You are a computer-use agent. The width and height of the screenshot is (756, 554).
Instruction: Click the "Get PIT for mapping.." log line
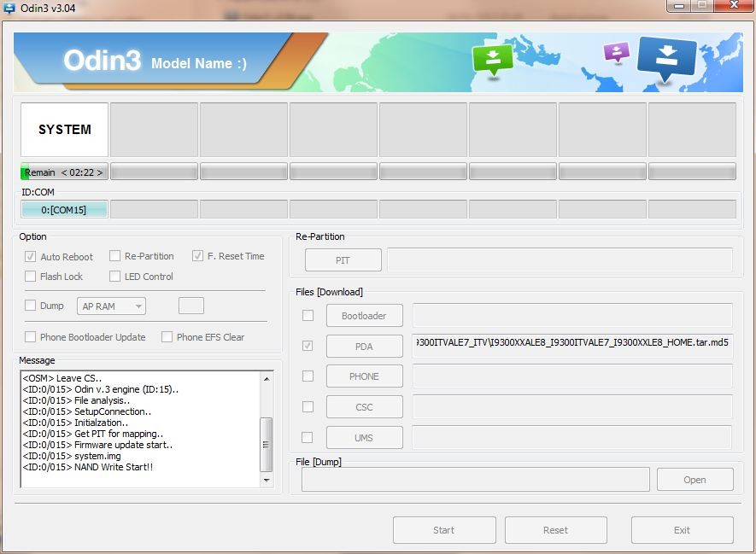(x=93, y=434)
